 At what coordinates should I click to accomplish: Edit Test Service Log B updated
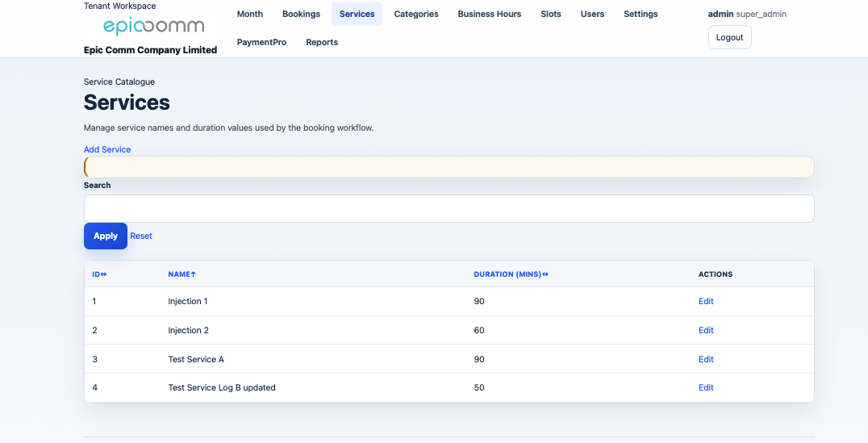click(x=706, y=387)
